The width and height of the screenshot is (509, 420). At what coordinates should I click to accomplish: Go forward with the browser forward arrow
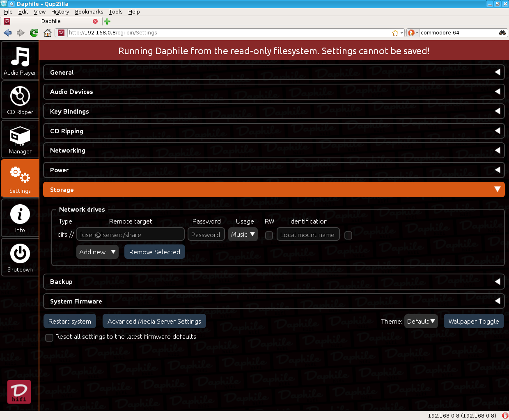coord(21,33)
